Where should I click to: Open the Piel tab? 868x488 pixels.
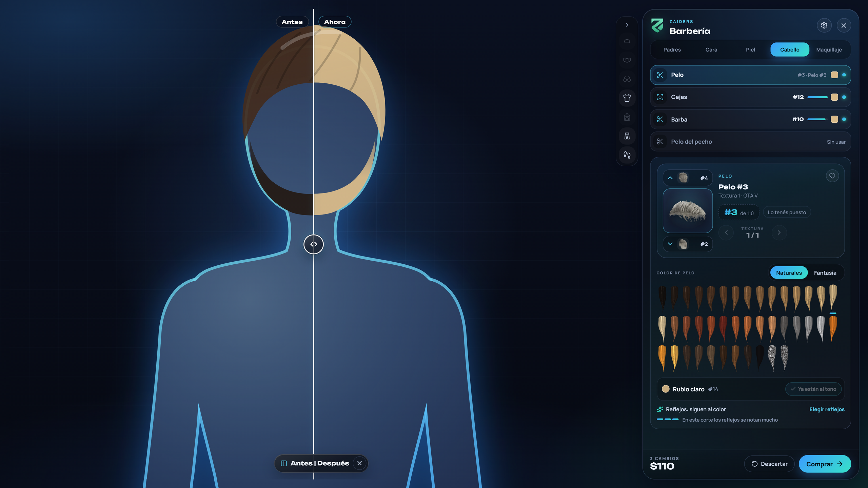[750, 49]
